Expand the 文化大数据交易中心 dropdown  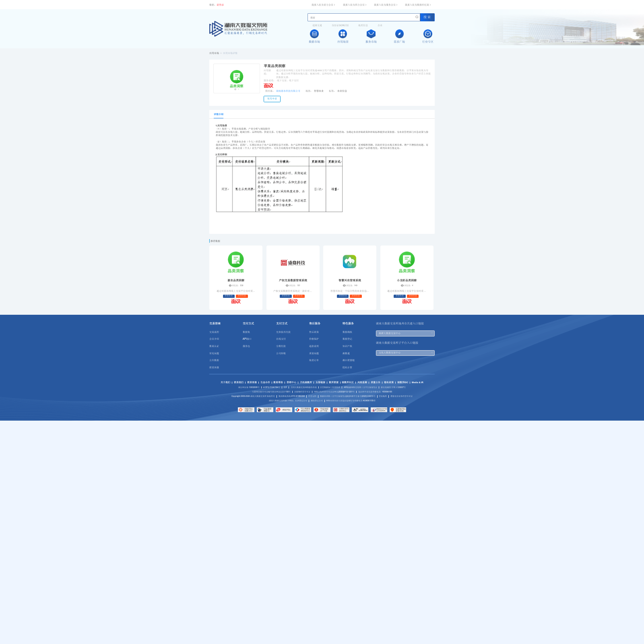405,353
